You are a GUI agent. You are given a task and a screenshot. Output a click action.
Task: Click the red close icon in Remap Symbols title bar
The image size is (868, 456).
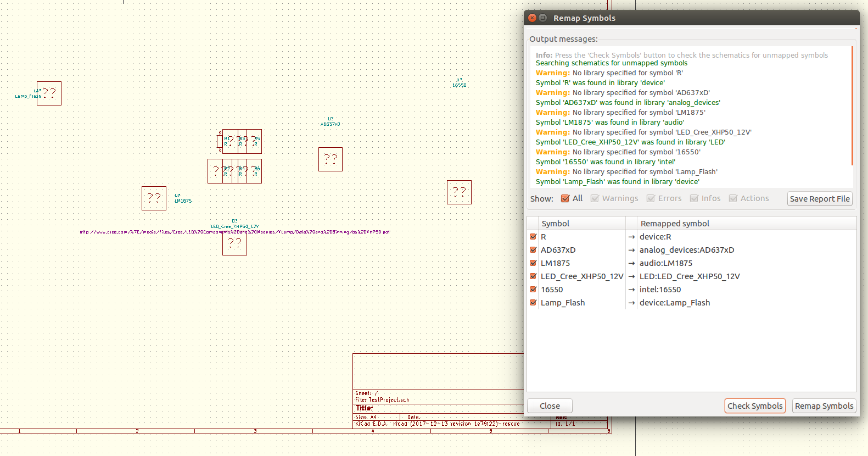[532, 18]
